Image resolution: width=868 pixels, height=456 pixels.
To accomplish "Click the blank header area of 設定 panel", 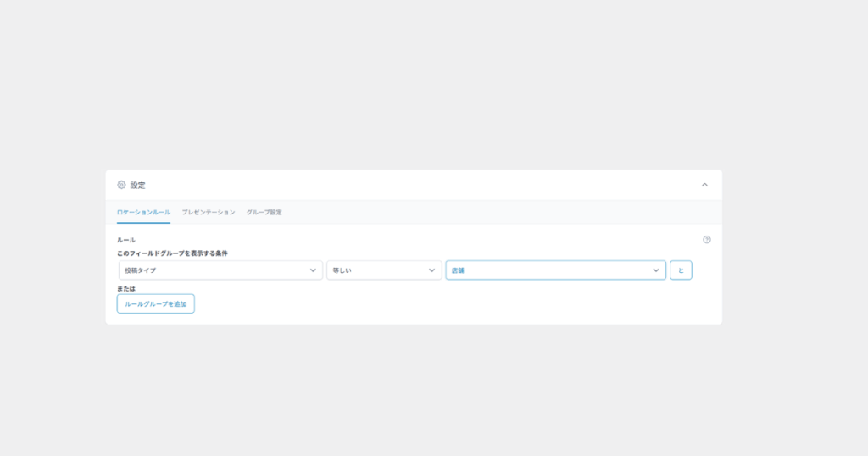I will pyautogui.click(x=424, y=185).
